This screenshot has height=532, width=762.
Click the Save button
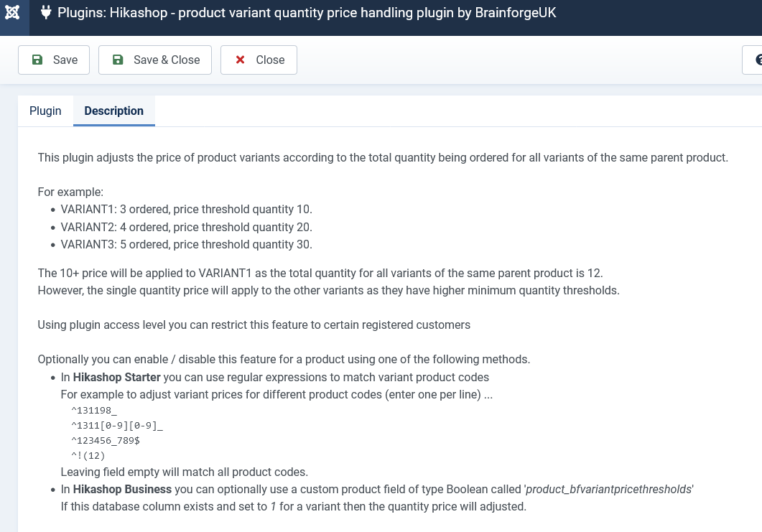click(54, 60)
